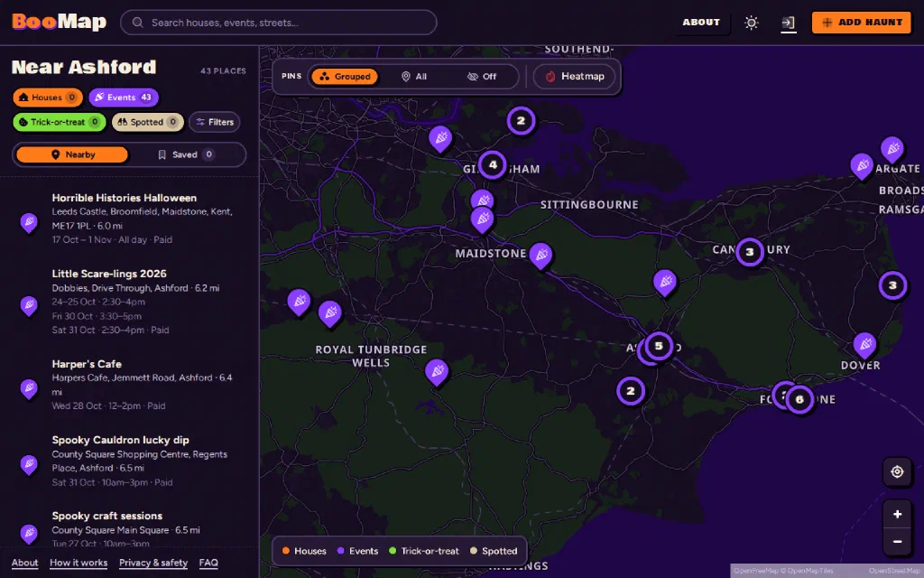This screenshot has width=924, height=578.
Task: Toggle the Houses category filter chip
Action: (x=48, y=98)
